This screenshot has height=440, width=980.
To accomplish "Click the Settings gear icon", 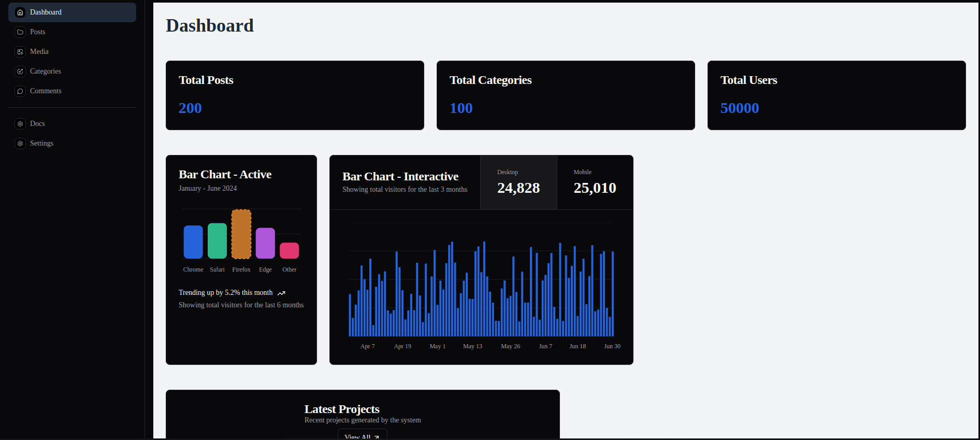I will [20, 144].
